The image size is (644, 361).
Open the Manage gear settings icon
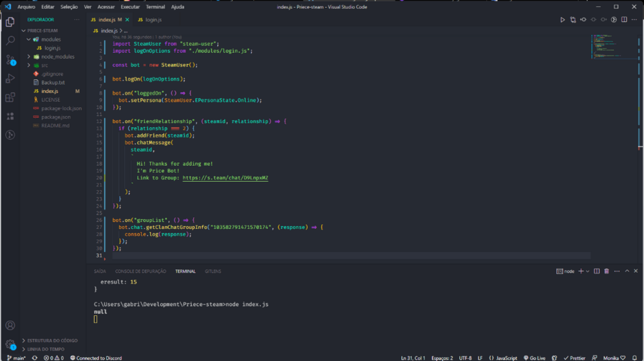pos(10,344)
